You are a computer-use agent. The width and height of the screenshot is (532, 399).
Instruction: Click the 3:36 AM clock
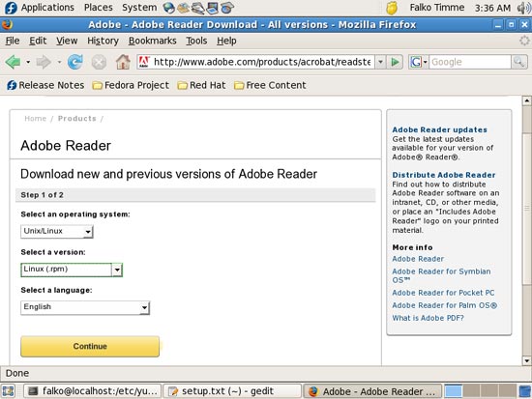point(492,8)
